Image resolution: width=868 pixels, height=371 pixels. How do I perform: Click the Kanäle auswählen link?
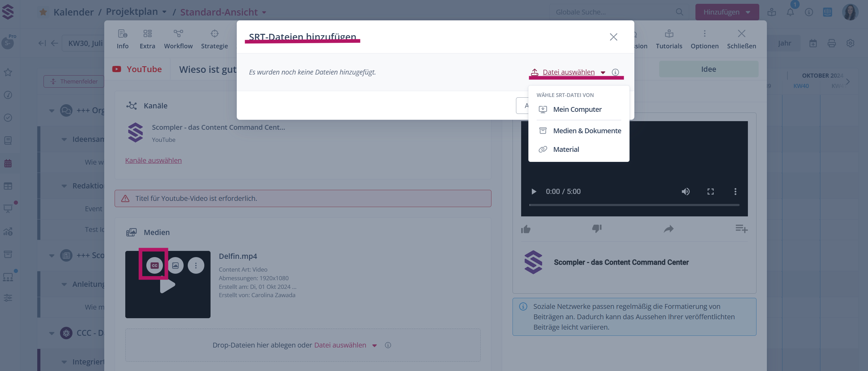(153, 160)
